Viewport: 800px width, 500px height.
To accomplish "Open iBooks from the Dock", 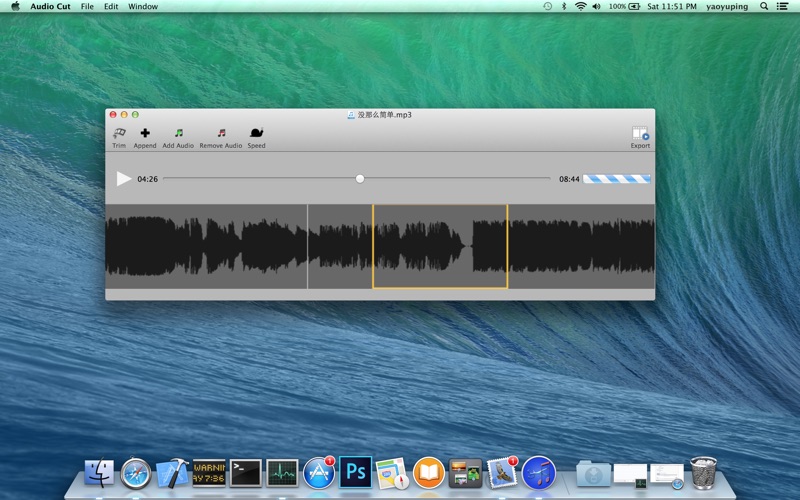I will (429, 472).
